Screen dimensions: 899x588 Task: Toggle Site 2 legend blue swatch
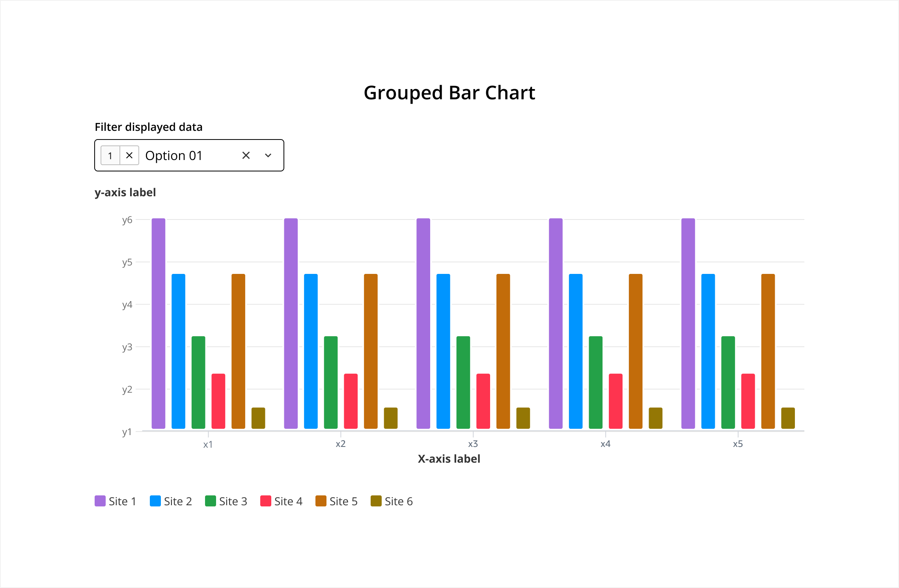155,501
